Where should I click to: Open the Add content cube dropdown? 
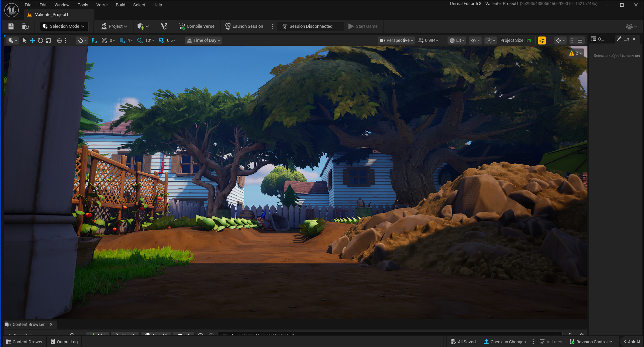click(x=143, y=26)
